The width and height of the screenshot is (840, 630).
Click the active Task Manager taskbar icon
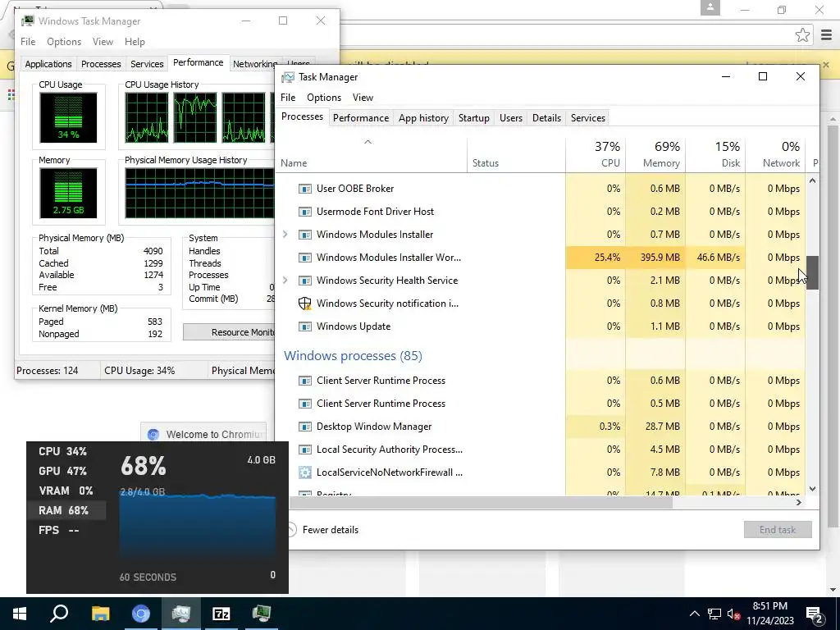click(181, 614)
